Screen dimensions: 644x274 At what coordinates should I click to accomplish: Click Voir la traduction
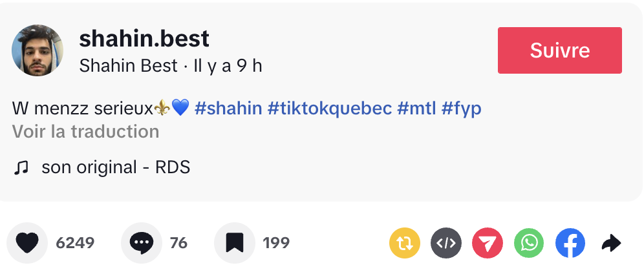click(x=85, y=131)
